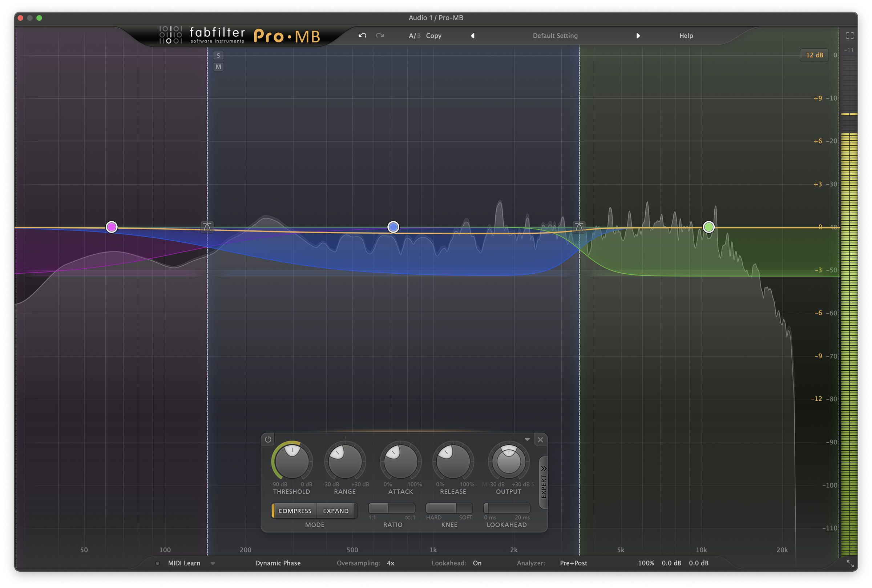Image resolution: width=872 pixels, height=588 pixels.
Task: Change the 4x oversampling setting
Action: [x=391, y=563]
